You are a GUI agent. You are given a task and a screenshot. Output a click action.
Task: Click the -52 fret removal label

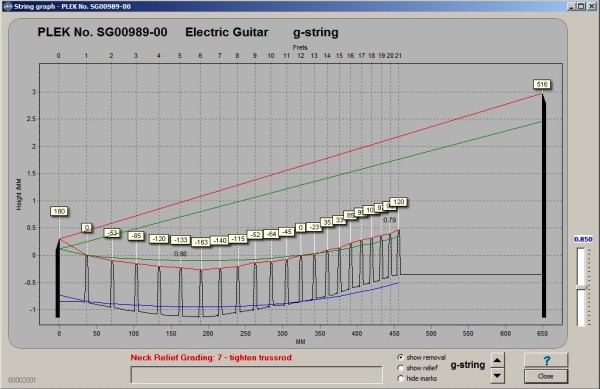pyautogui.click(x=255, y=235)
